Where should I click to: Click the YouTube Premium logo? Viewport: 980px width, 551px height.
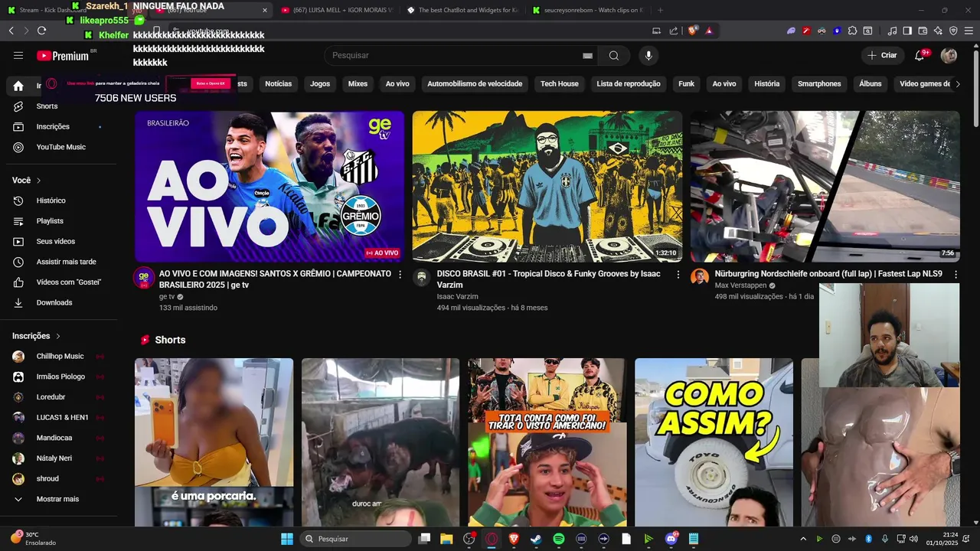63,56
